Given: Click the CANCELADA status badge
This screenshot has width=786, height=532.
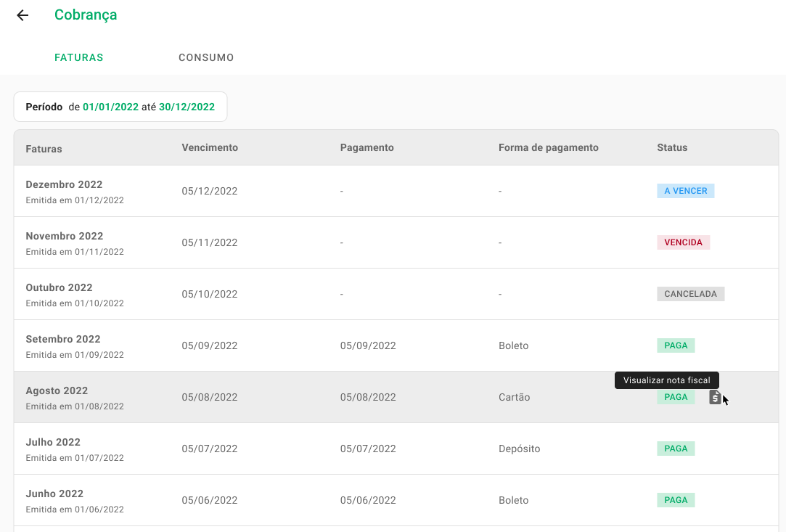Looking at the screenshot, I should (691, 294).
